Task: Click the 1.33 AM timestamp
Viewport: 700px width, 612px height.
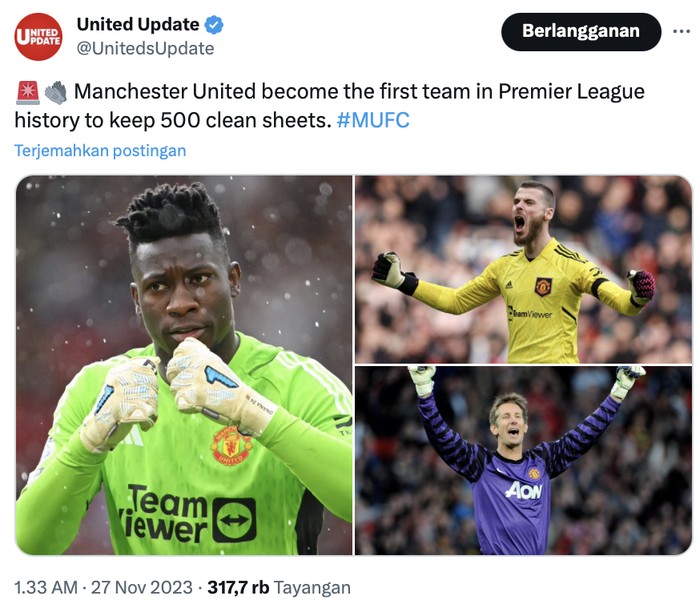Action: point(46,587)
